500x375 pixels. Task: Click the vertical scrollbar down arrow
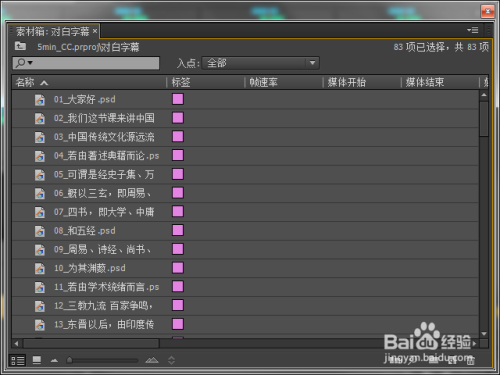484,334
